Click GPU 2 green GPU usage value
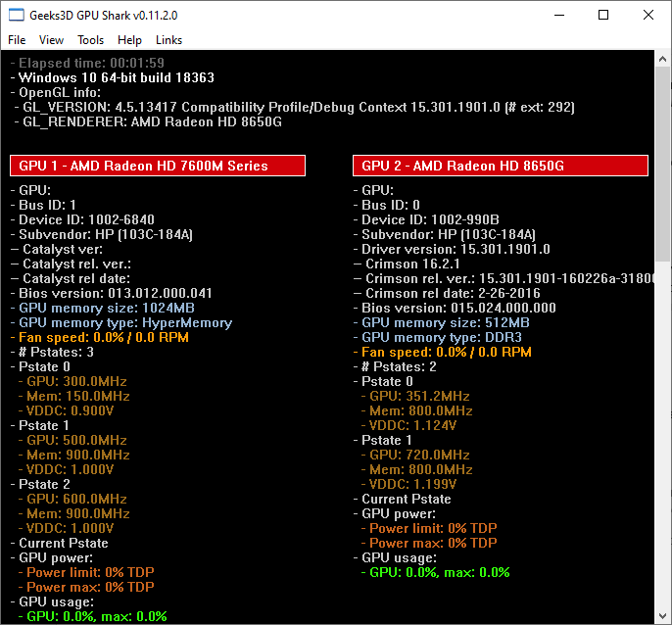This screenshot has height=625, width=672. coord(439,572)
